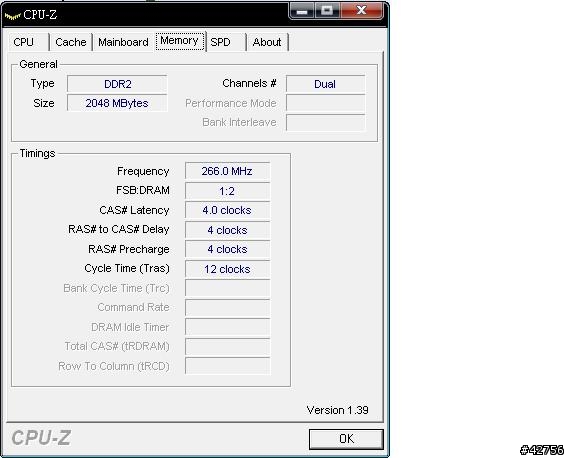Click the OK button
The image size is (569, 458).
click(346, 439)
